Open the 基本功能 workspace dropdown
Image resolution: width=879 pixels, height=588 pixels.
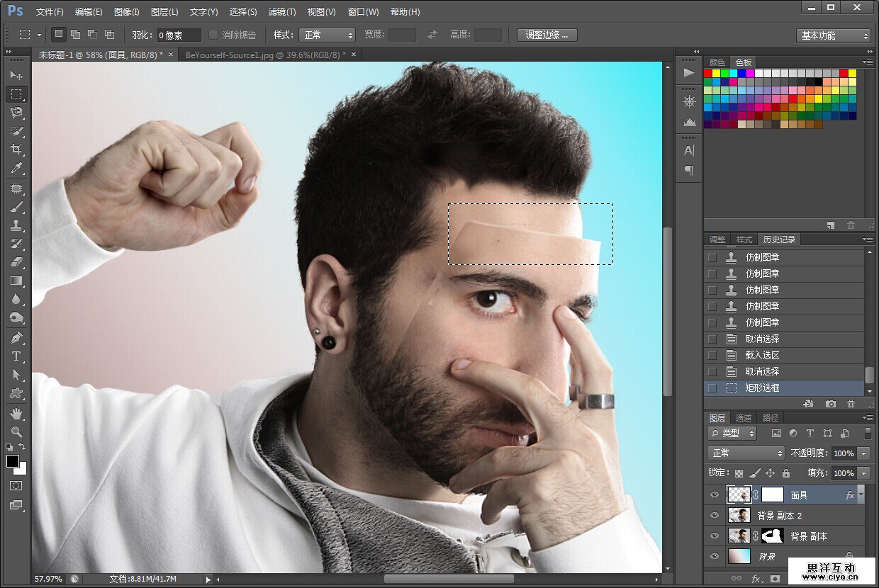pos(833,35)
